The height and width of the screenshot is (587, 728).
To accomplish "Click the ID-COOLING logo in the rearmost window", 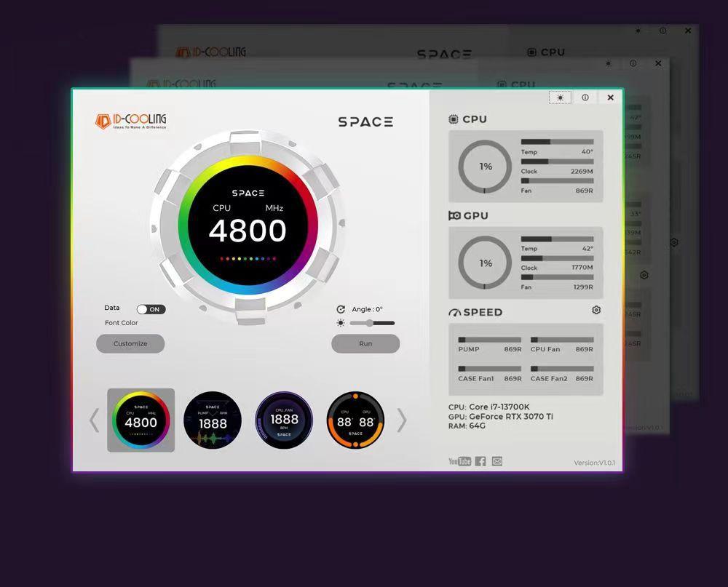I will [211, 52].
